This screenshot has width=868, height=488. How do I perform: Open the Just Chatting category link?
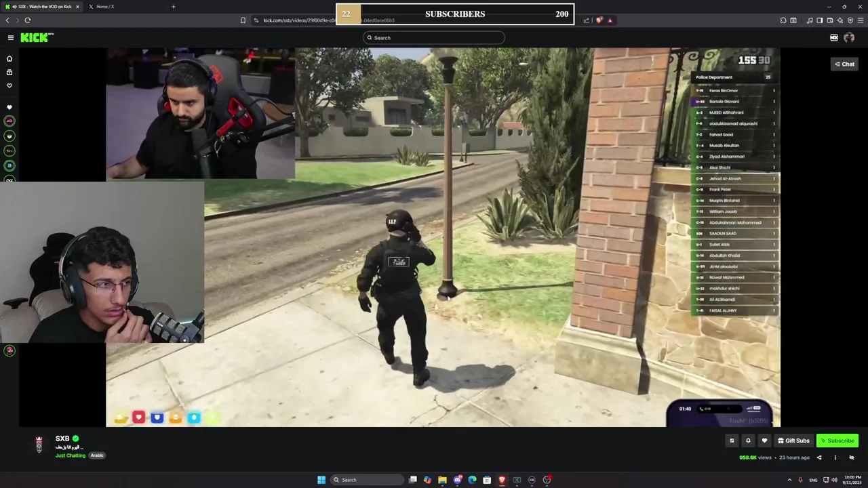(x=71, y=455)
